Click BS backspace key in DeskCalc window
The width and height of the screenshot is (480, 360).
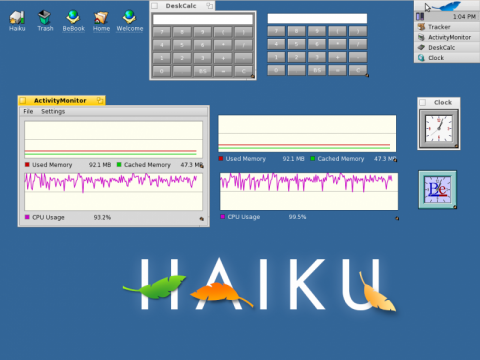pyautogui.click(x=202, y=71)
